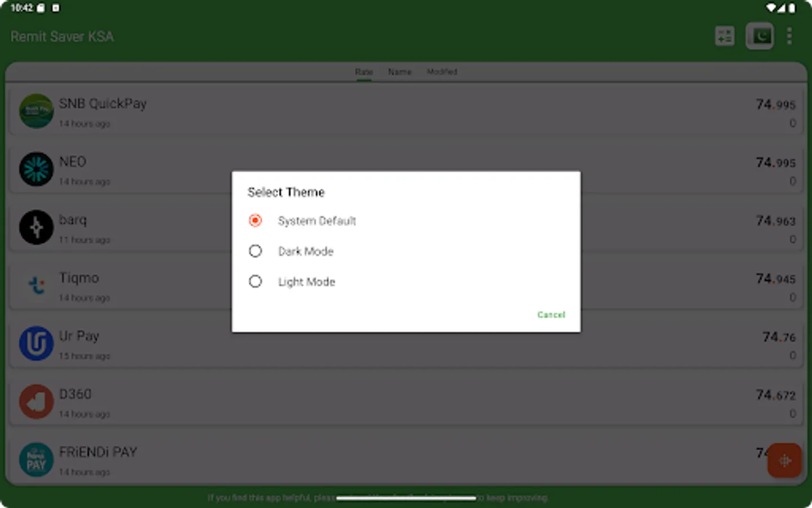Switch to the Name sorting tab
Screen dimensions: 812x508
[400, 72]
